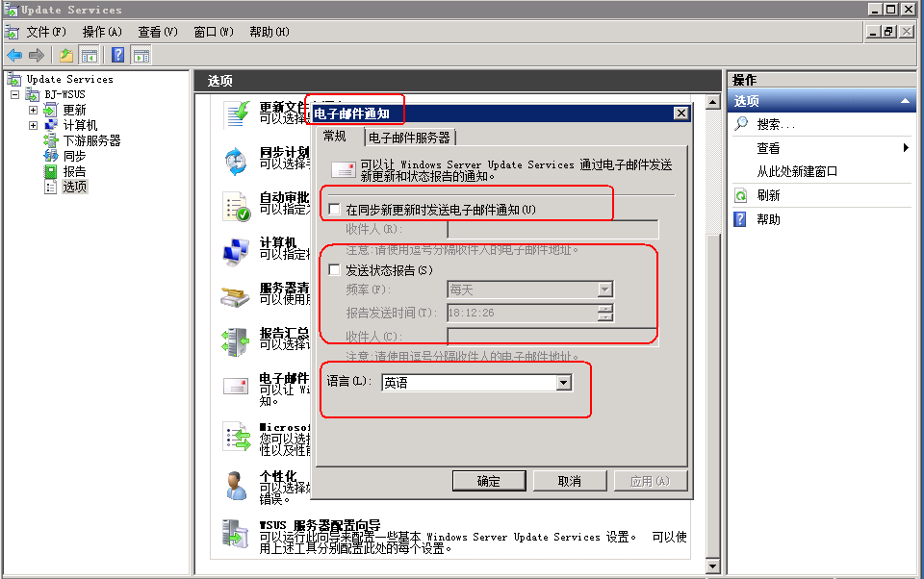Collapse the BJ-WSUS tree node
The width and height of the screenshot is (924, 579).
(14, 94)
